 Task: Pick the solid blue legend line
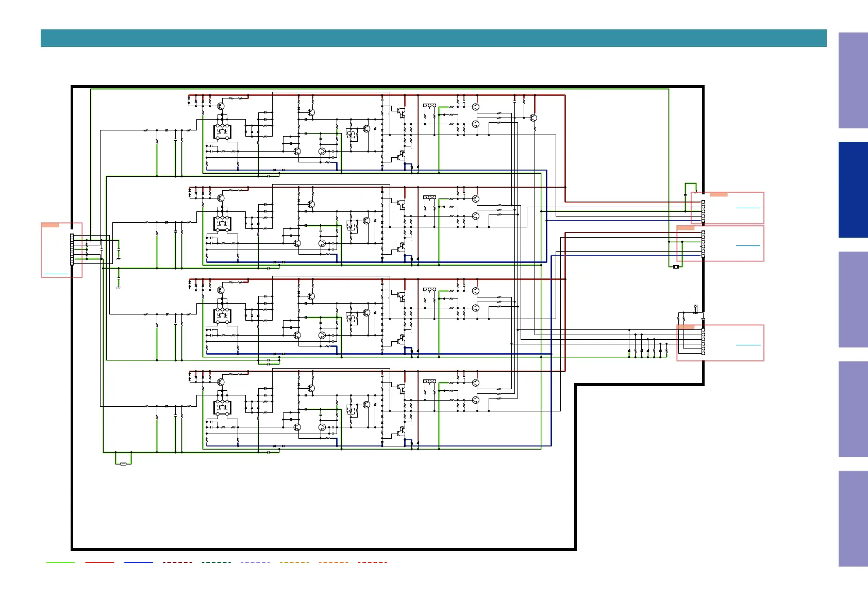(x=139, y=562)
